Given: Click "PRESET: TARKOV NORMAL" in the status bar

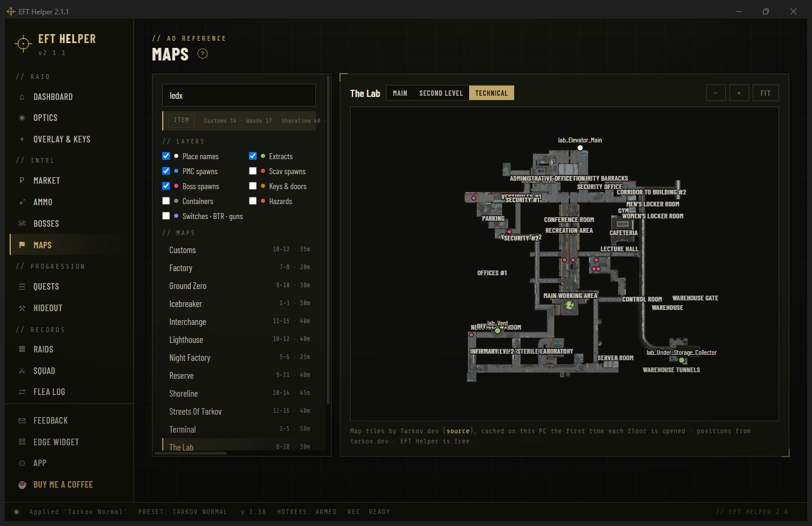Looking at the screenshot, I should tap(183, 512).
